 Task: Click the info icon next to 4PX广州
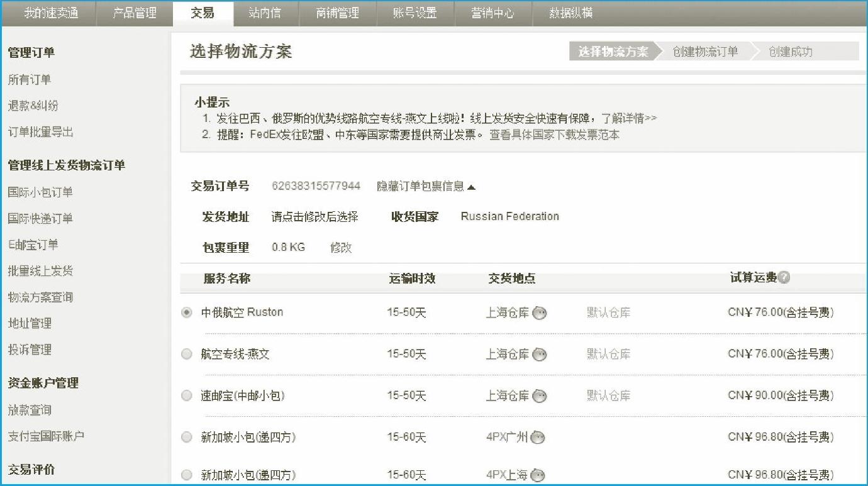538,438
